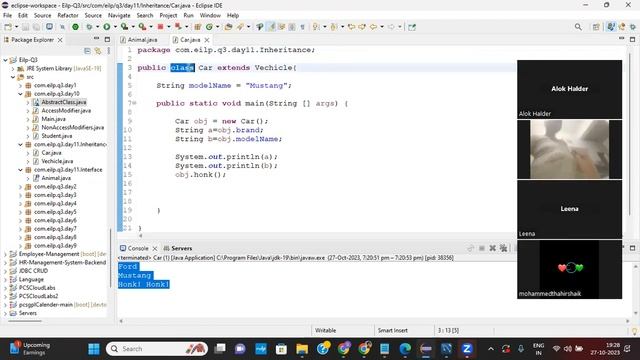This screenshot has height=360, width=640.
Task: Click the Last Edit Location icon
Action: (351, 27)
